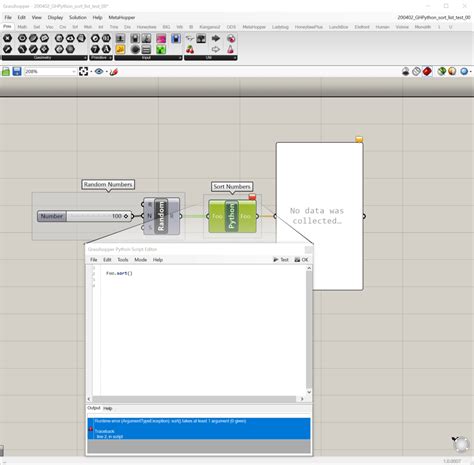Open the Solution menu

click(78, 17)
